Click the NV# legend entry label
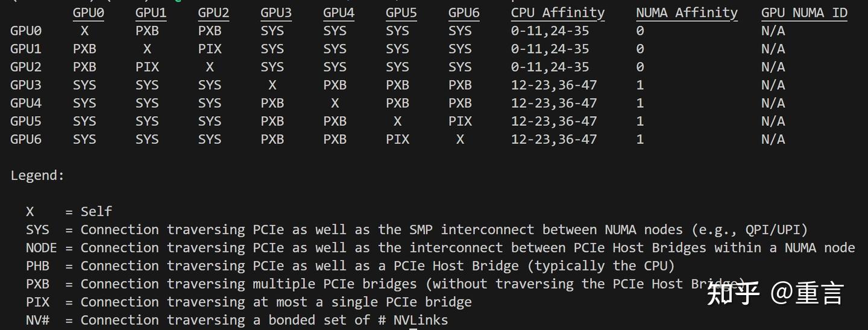The height and width of the screenshot is (330, 868). pos(37,320)
